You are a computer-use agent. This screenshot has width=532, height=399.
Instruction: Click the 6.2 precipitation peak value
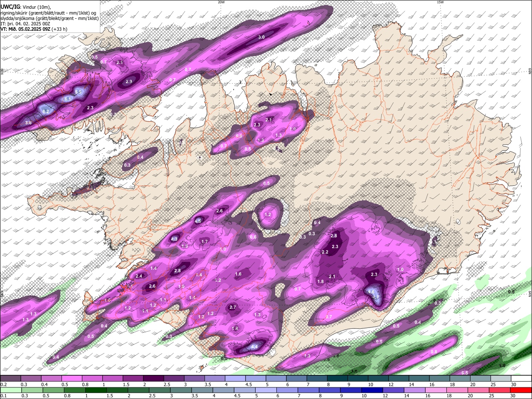click(46, 111)
